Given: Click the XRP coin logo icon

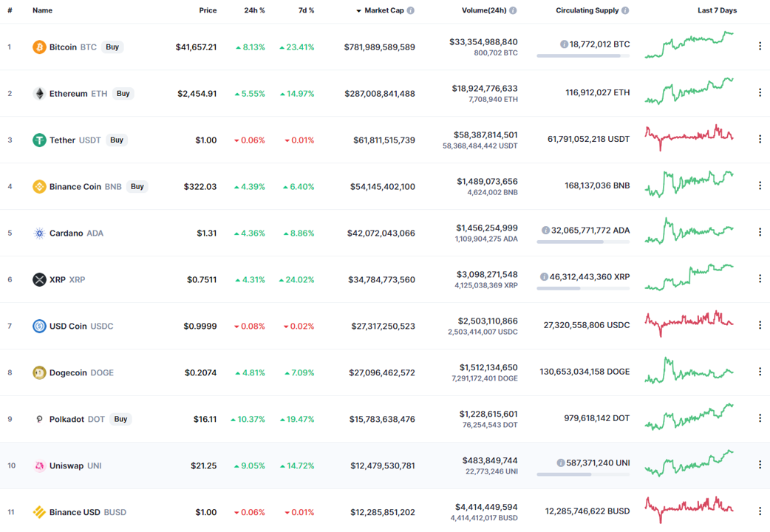Looking at the screenshot, I should [39, 279].
